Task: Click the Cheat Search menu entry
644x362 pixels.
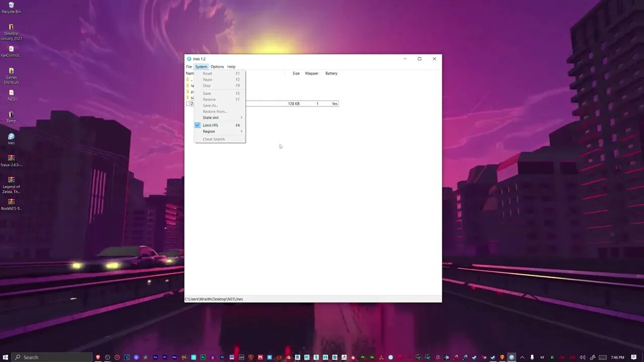Action: [219, 139]
